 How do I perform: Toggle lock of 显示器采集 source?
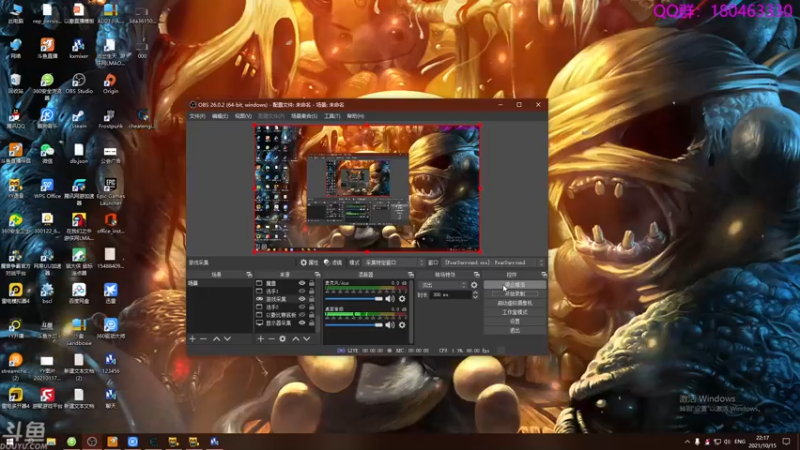[x=312, y=323]
